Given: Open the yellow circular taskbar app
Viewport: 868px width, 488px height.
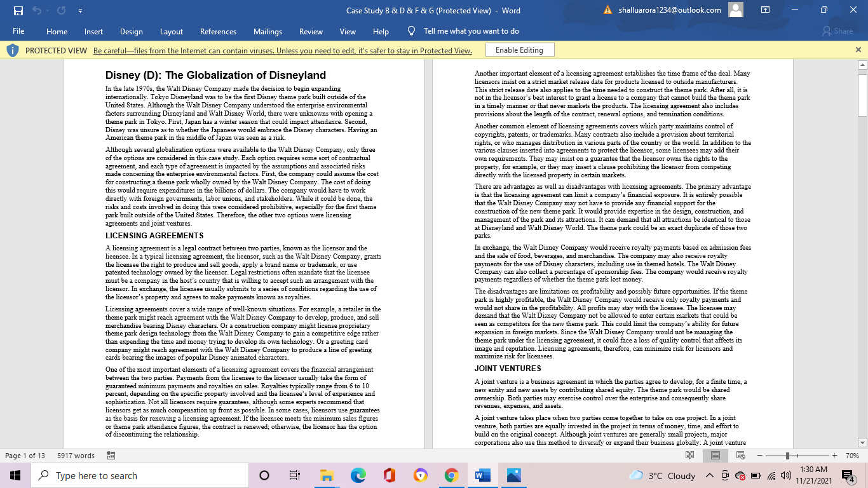Looking at the screenshot, I should pyautogui.click(x=421, y=475).
